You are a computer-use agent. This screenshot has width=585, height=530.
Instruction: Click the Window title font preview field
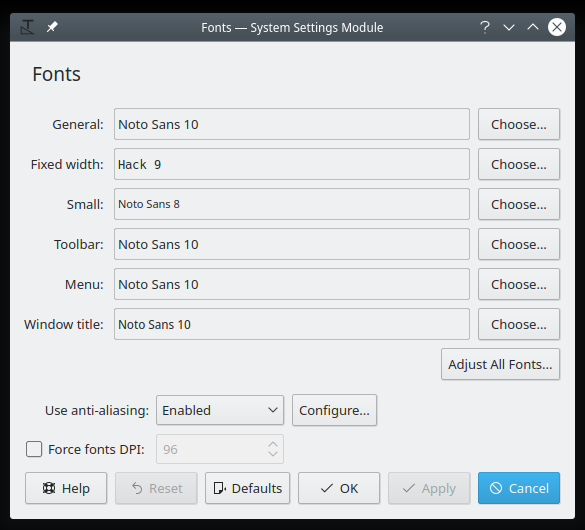(x=292, y=324)
